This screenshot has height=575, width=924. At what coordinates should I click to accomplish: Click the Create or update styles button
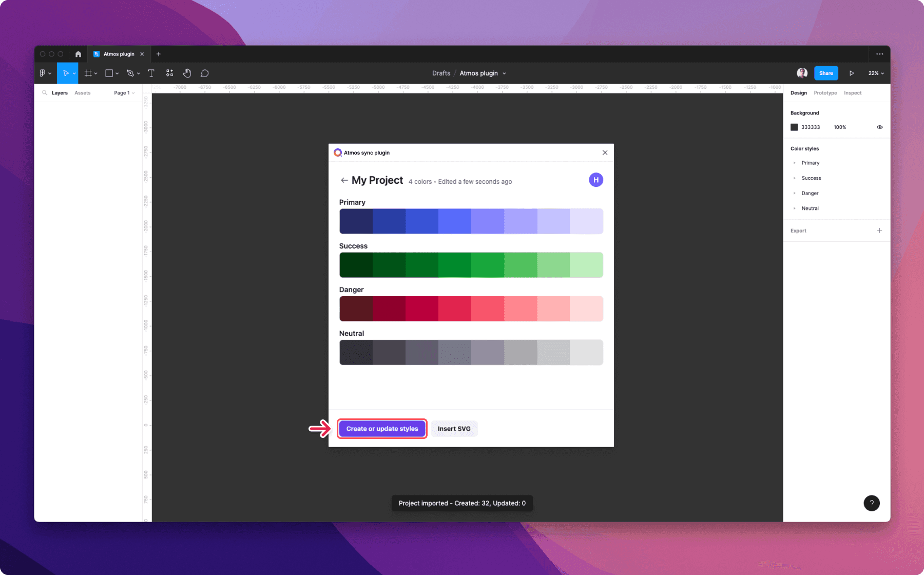tap(382, 428)
